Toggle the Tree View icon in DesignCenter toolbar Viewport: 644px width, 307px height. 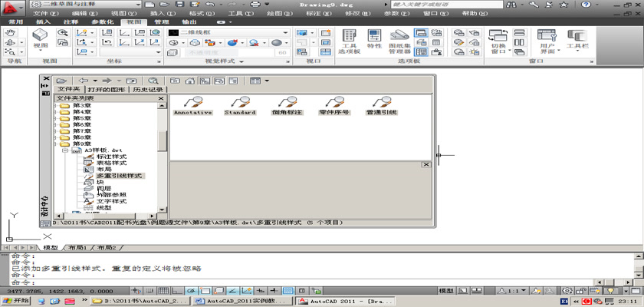205,81
